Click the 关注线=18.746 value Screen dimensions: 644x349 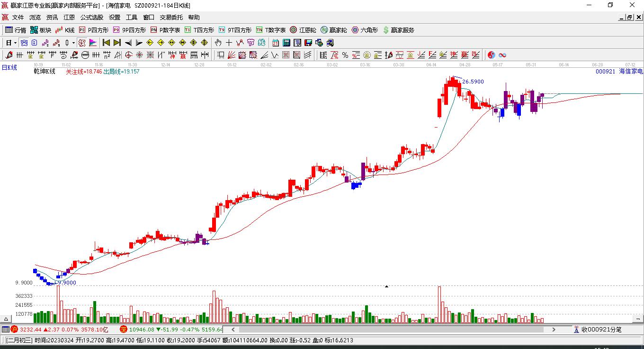coord(84,72)
